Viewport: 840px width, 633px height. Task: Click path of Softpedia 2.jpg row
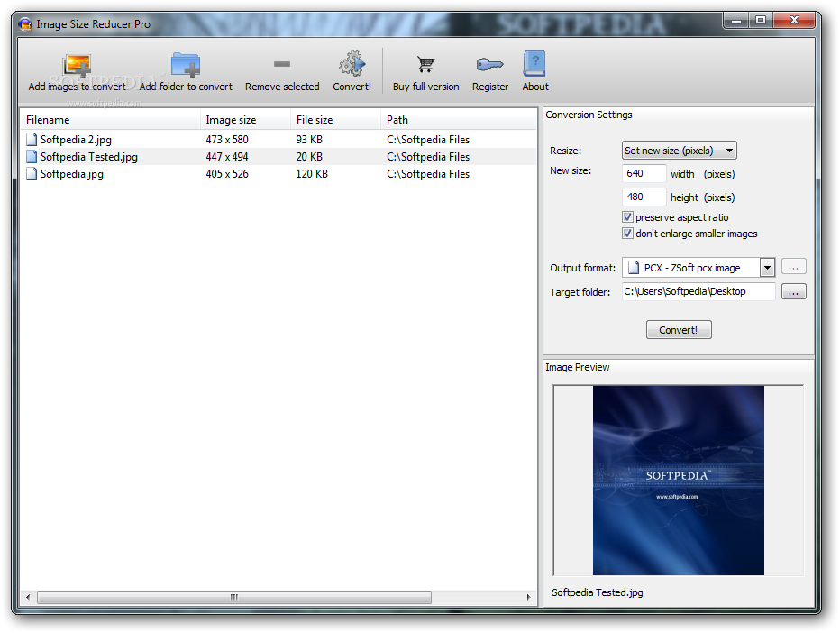point(428,140)
